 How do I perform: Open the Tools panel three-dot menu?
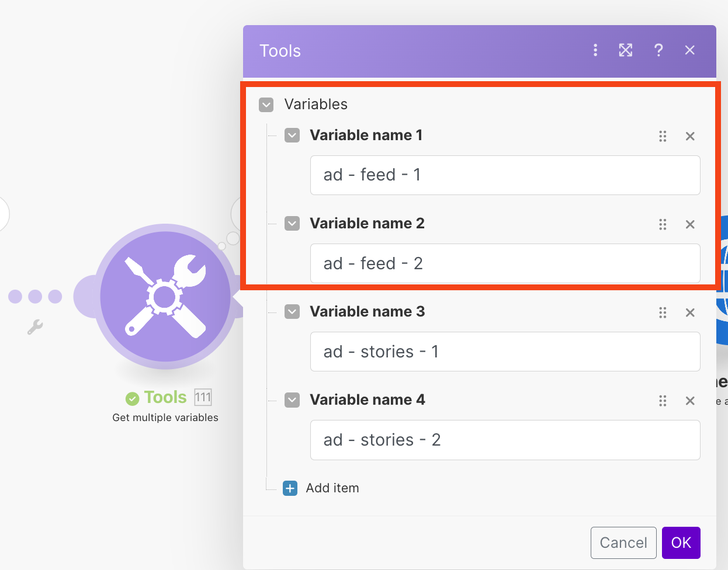click(x=595, y=50)
